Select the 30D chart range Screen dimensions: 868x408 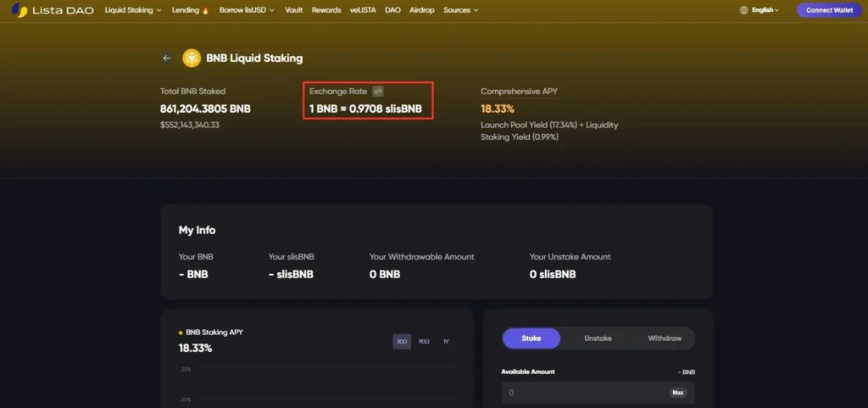click(402, 342)
